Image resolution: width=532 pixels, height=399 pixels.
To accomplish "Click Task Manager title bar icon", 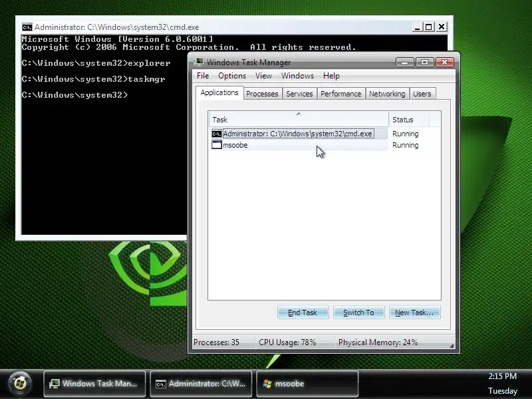I will [199, 62].
